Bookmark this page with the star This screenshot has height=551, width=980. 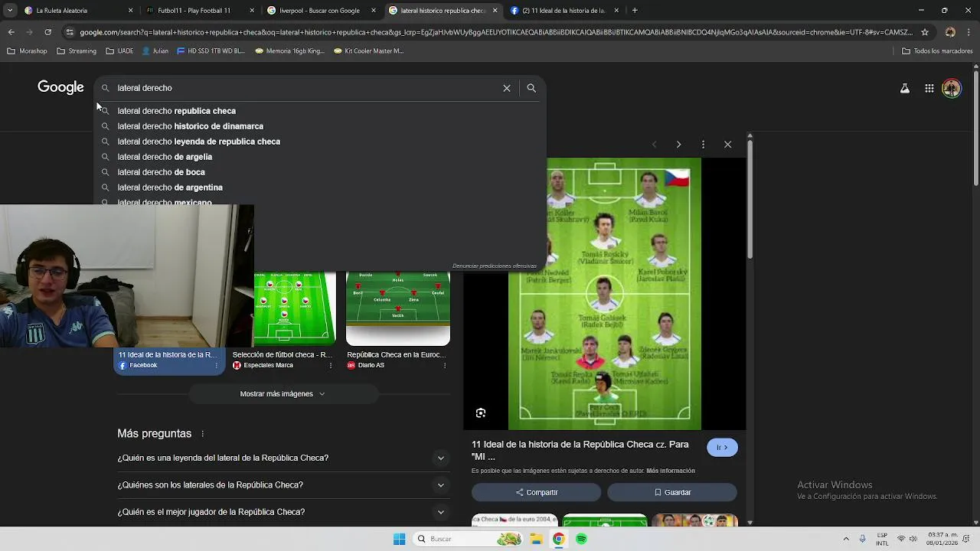point(925,32)
